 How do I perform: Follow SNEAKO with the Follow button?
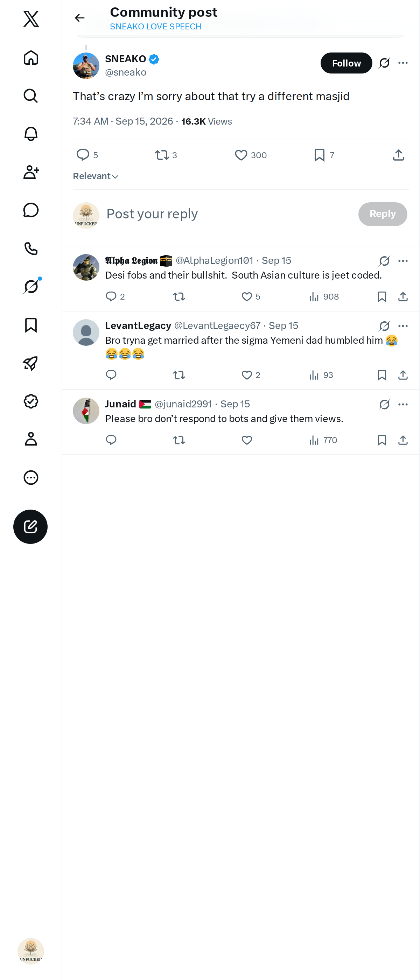point(346,63)
